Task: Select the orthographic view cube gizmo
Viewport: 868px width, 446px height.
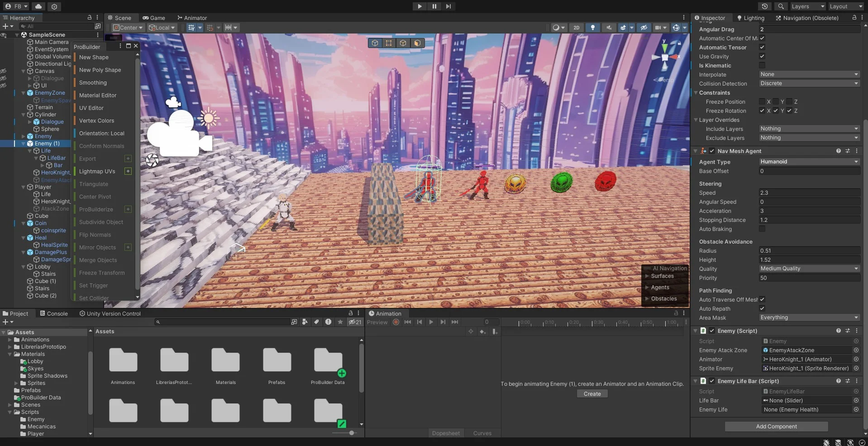Action: click(664, 57)
